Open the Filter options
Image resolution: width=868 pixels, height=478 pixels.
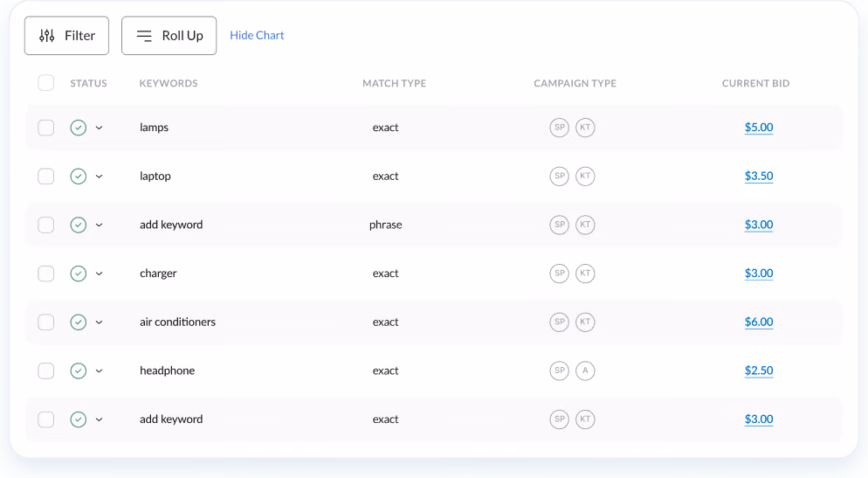click(x=66, y=36)
